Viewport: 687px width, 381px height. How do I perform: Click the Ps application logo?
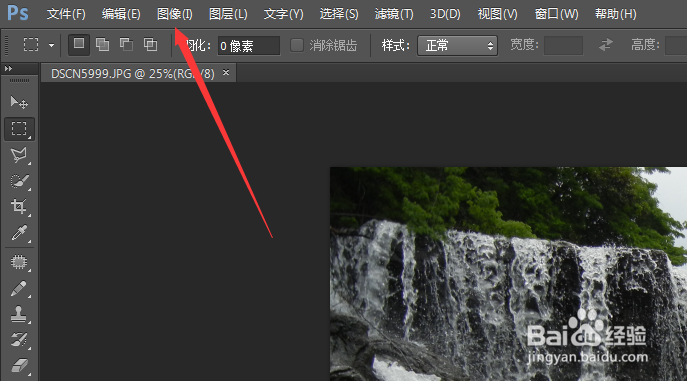(18, 13)
